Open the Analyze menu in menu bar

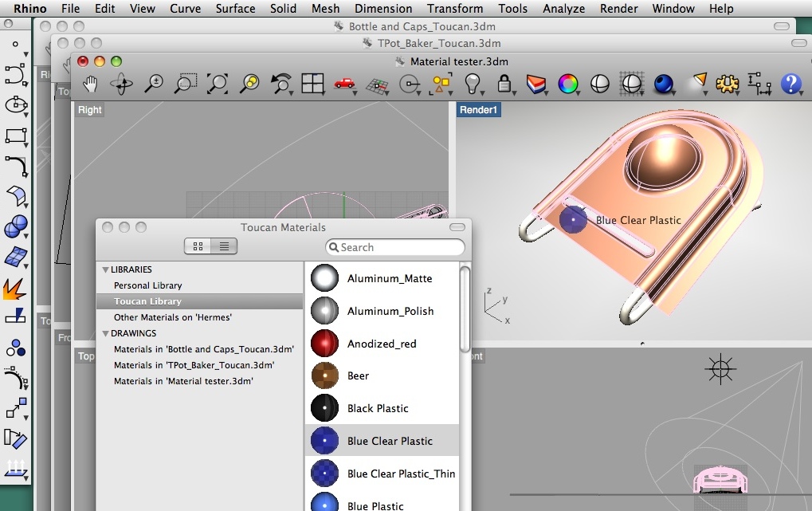click(x=564, y=9)
